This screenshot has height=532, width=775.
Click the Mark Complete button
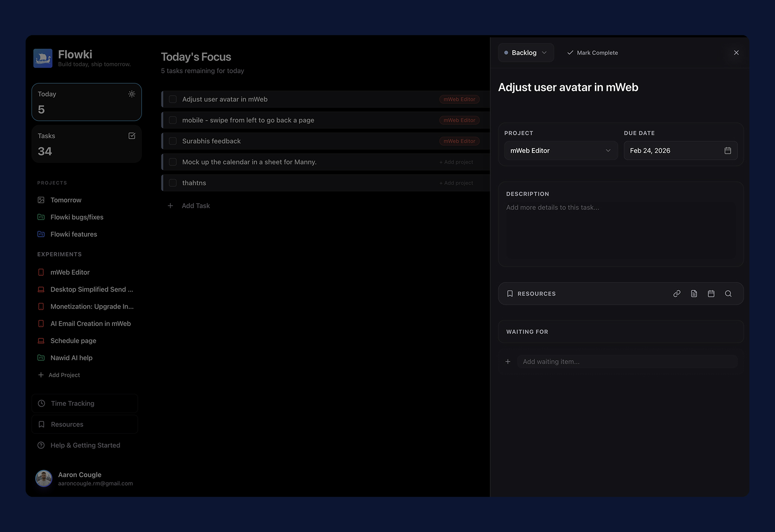[x=592, y=53]
